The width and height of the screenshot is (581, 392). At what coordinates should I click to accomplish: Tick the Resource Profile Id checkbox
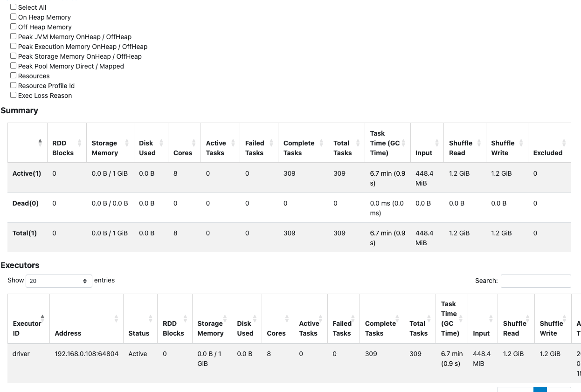[x=14, y=85]
